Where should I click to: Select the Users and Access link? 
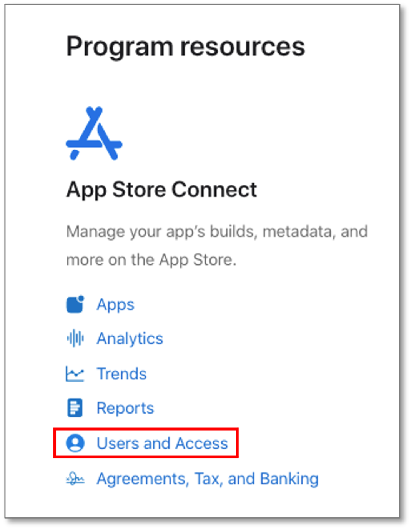tap(162, 443)
